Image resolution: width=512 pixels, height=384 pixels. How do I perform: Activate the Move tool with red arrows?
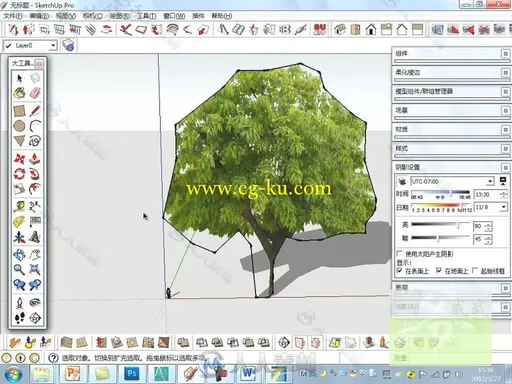click(x=19, y=158)
